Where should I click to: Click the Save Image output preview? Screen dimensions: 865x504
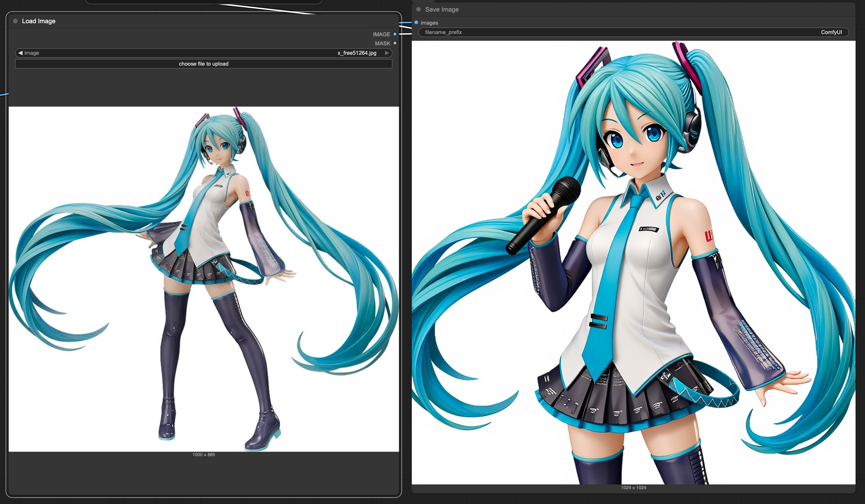pos(634,263)
